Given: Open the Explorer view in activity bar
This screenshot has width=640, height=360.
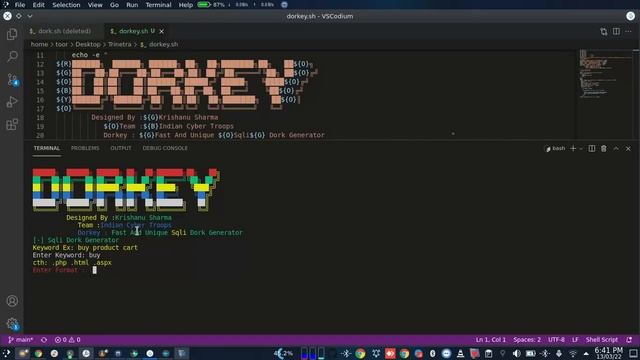Looking at the screenshot, I should [x=12, y=34].
